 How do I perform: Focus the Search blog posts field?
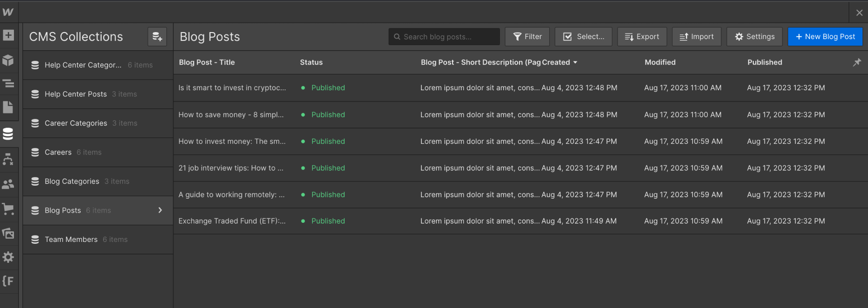(444, 36)
